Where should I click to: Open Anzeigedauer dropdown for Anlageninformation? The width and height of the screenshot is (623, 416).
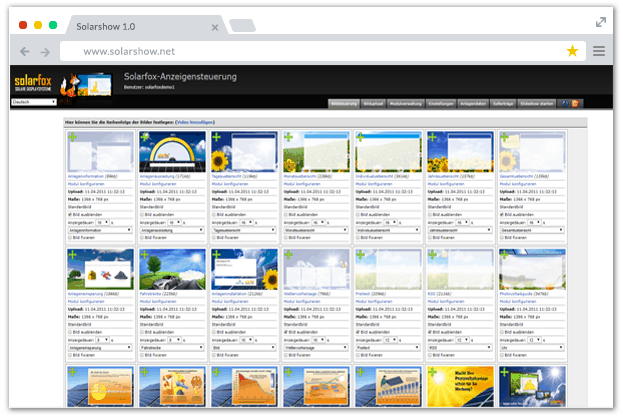tap(103, 223)
